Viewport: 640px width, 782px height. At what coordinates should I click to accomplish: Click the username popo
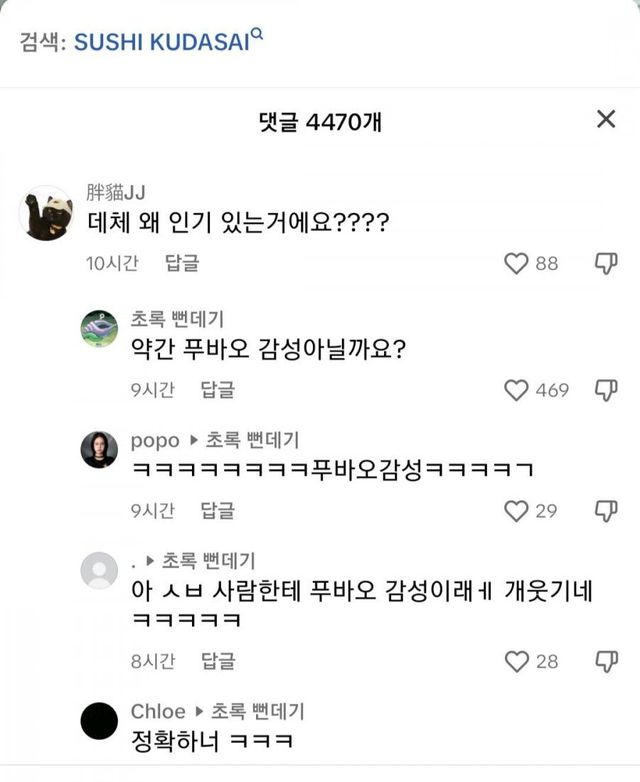155,440
